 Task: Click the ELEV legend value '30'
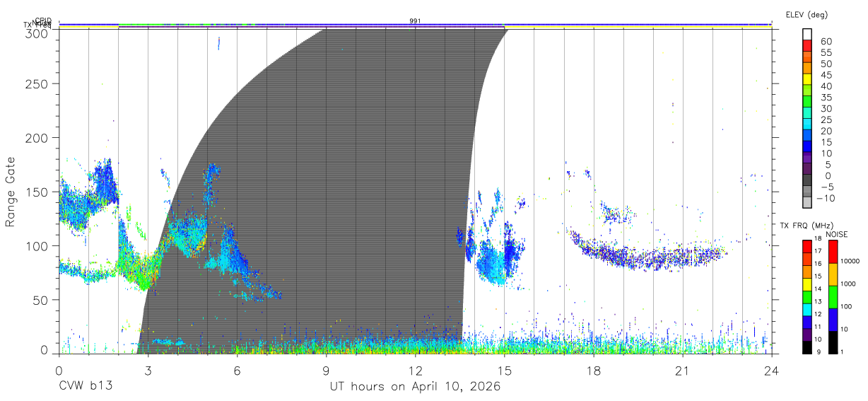pyautogui.click(x=825, y=108)
